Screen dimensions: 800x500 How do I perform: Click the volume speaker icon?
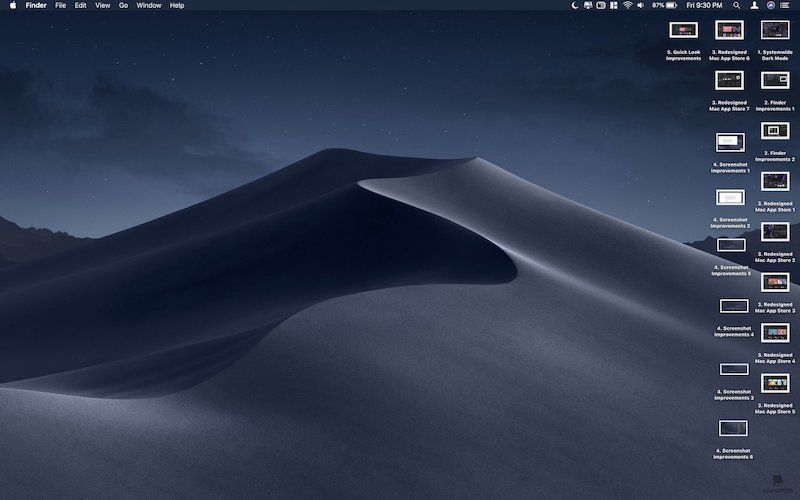(x=641, y=5)
